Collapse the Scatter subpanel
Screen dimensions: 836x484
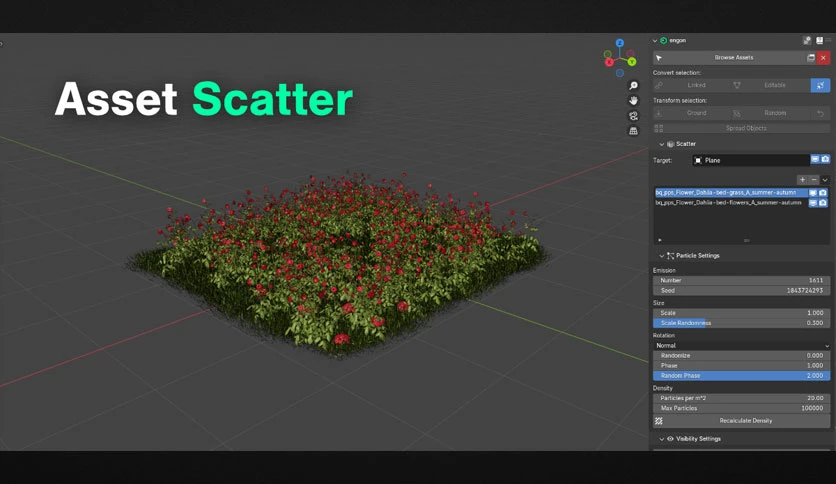click(662, 144)
